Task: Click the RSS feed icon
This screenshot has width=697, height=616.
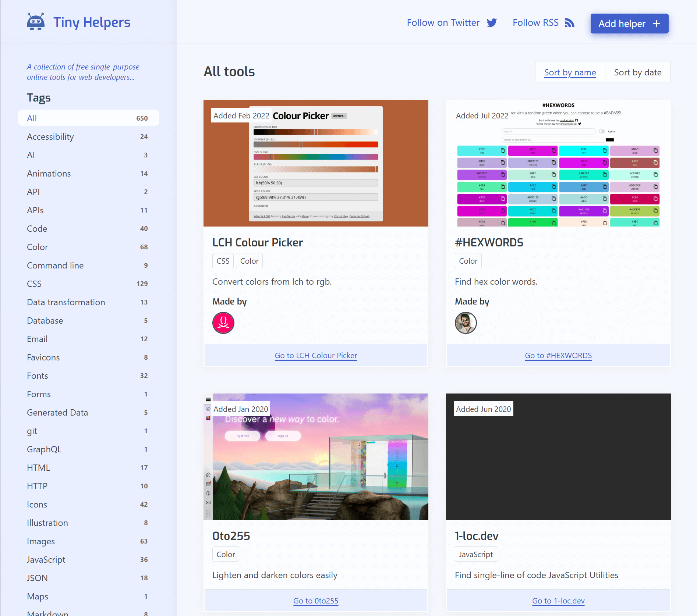Action: pos(570,23)
